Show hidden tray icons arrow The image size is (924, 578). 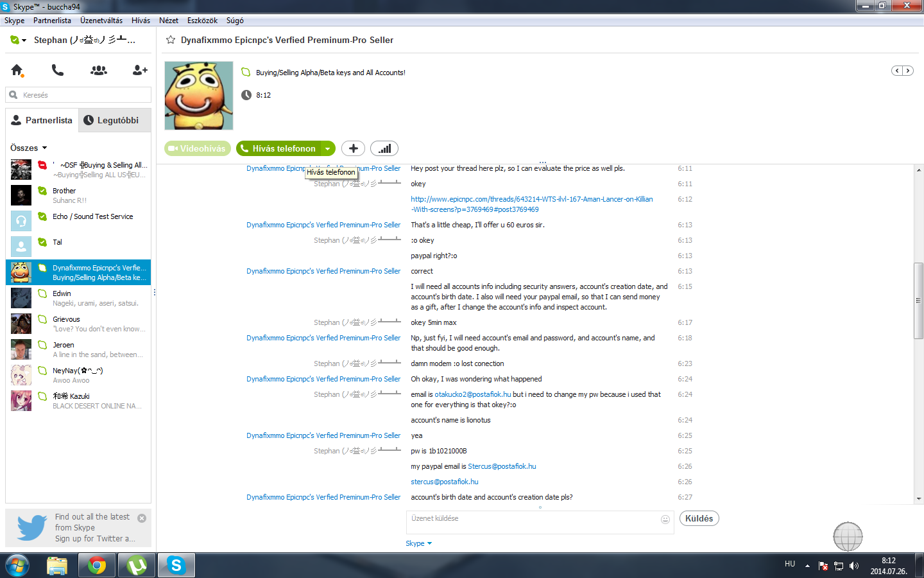[807, 566]
